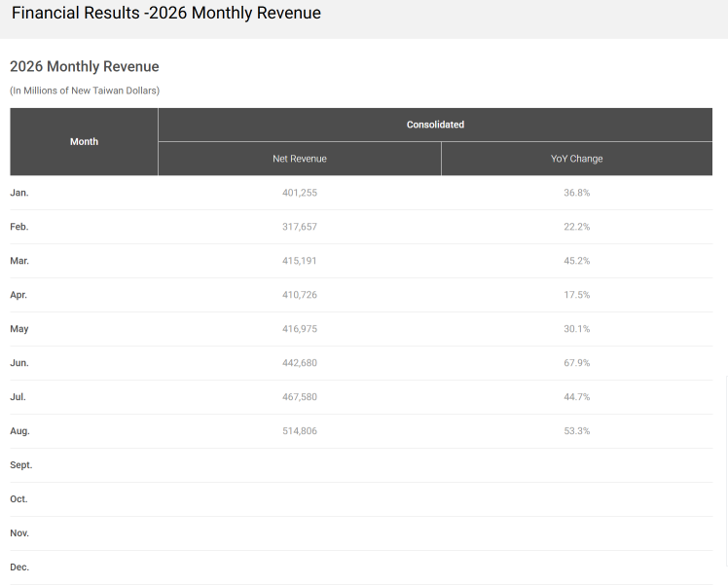Viewport: 728px width, 585px height.
Task: Click the 30.1% YoY value
Action: [576, 329]
